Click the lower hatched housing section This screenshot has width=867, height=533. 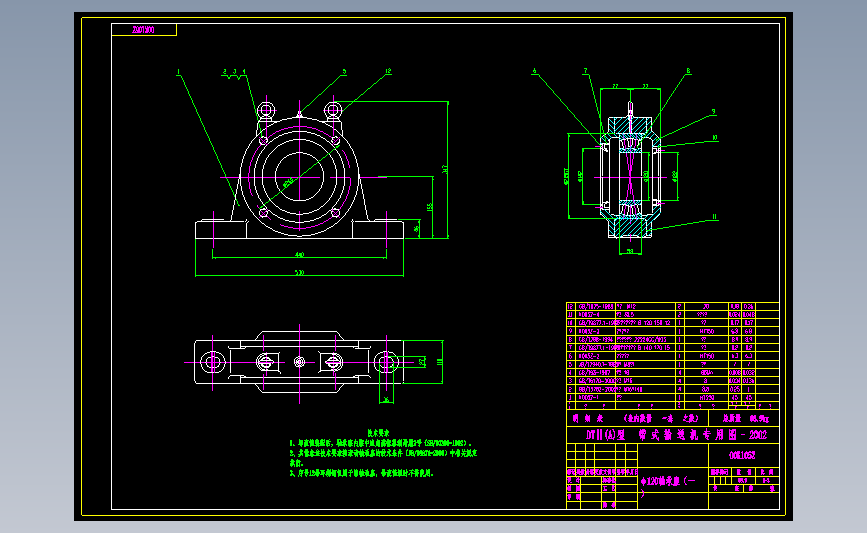[630, 227]
